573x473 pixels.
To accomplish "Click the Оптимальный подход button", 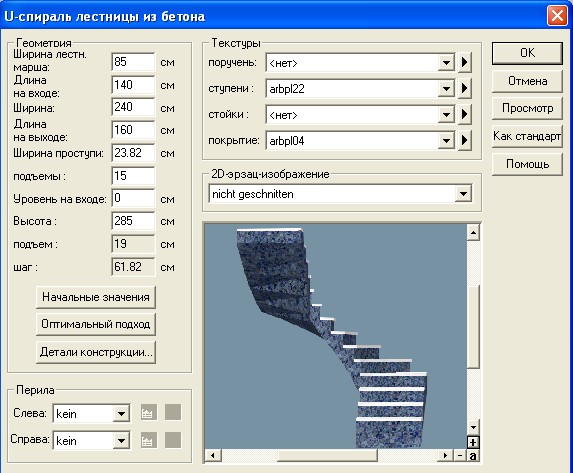I will 96,324.
